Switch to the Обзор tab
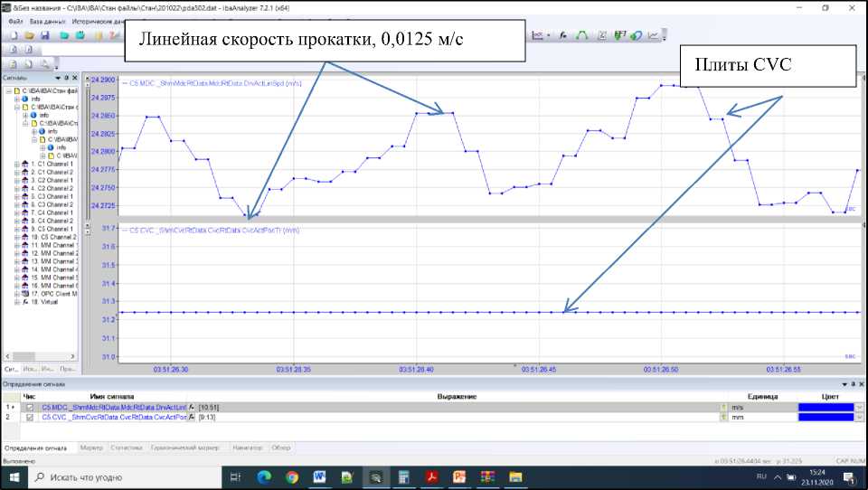 pyautogui.click(x=281, y=448)
